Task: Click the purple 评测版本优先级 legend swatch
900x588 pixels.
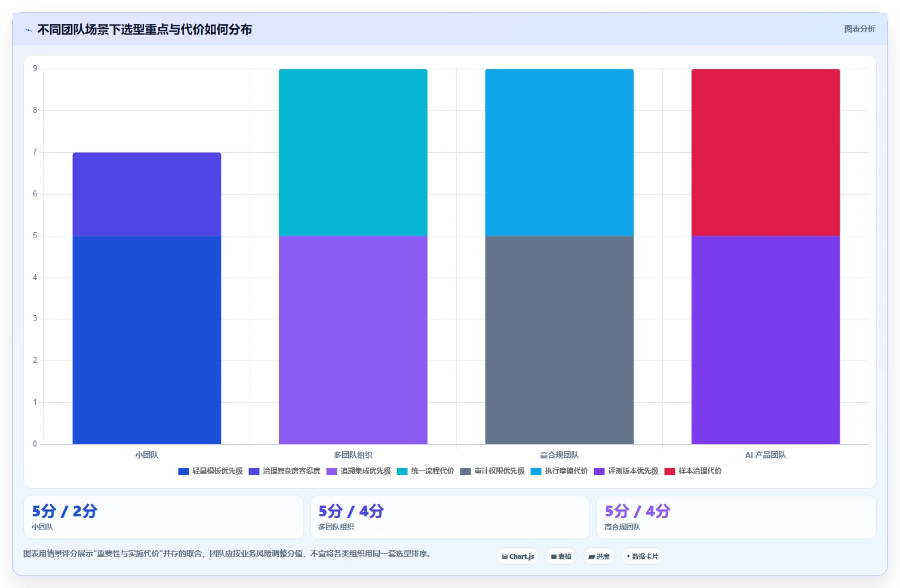Action: 599,471
